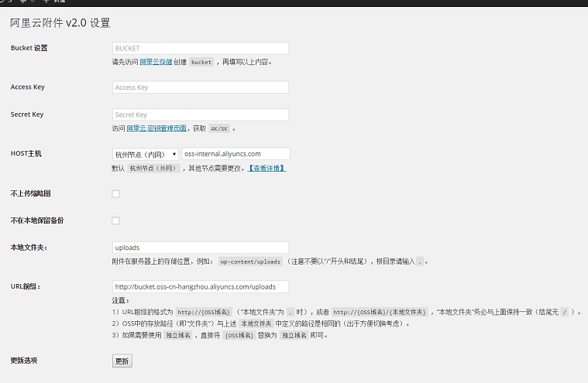Click the 阿里云附件 v2.0 设置 heading
Viewport: 588px width, 383px height.
(x=60, y=23)
